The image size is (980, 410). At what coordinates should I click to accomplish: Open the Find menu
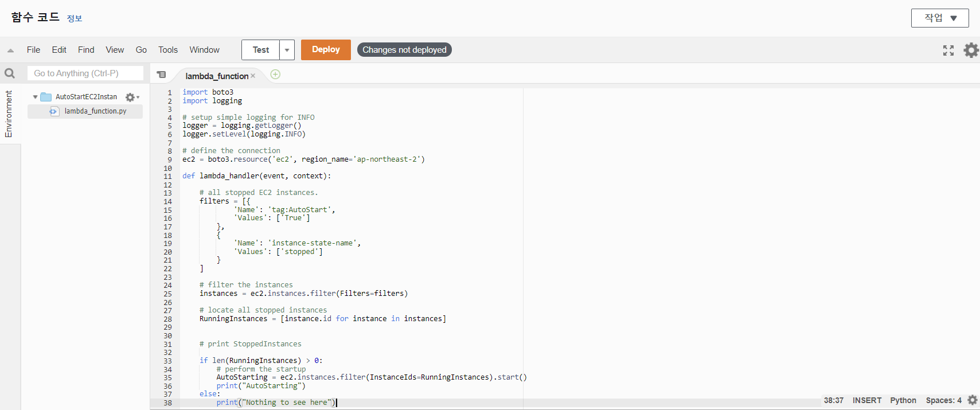86,50
